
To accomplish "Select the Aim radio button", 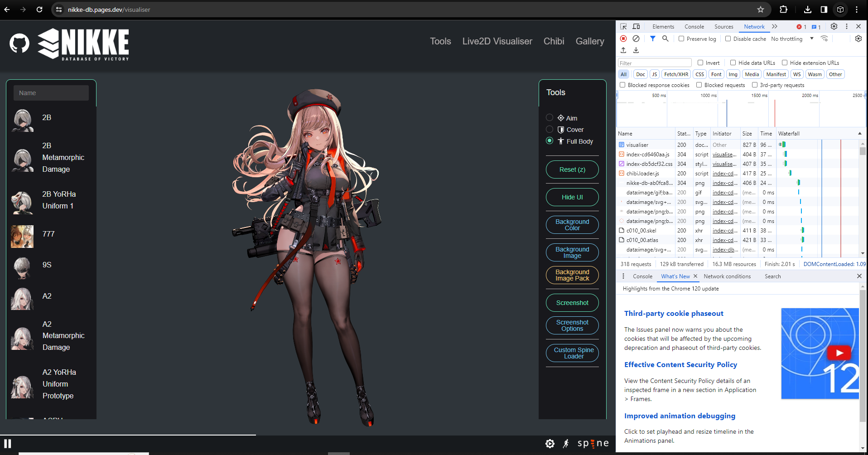I will click(x=550, y=117).
